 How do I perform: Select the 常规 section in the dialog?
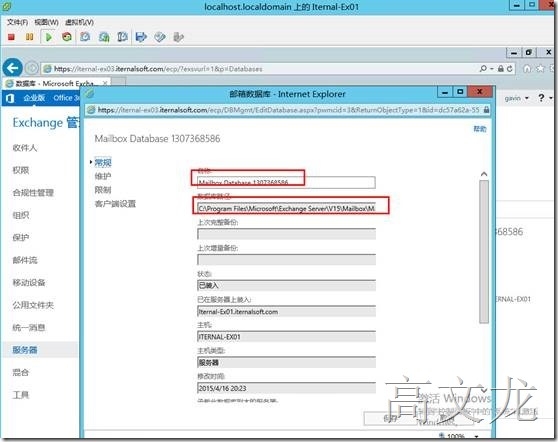coord(103,163)
